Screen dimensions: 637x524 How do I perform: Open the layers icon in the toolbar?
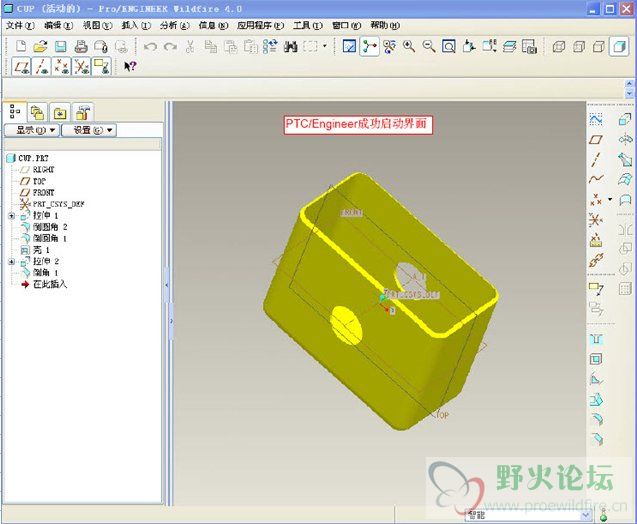pos(509,46)
